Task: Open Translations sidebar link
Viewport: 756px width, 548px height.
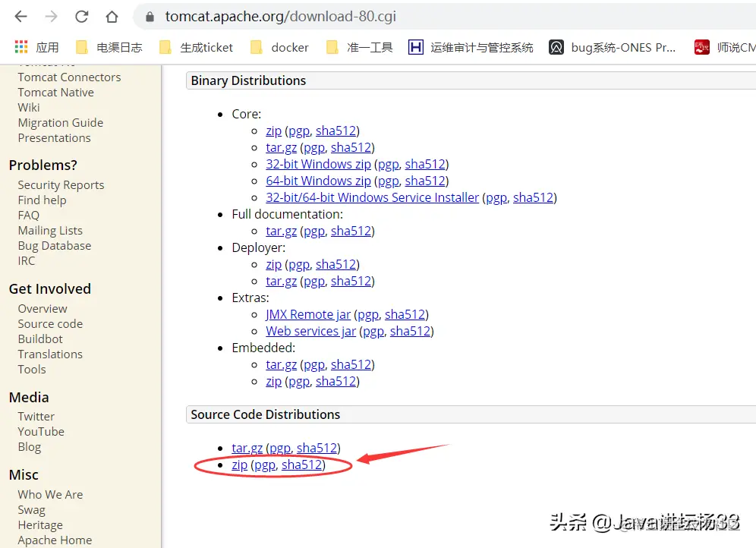Action: pyautogui.click(x=50, y=354)
